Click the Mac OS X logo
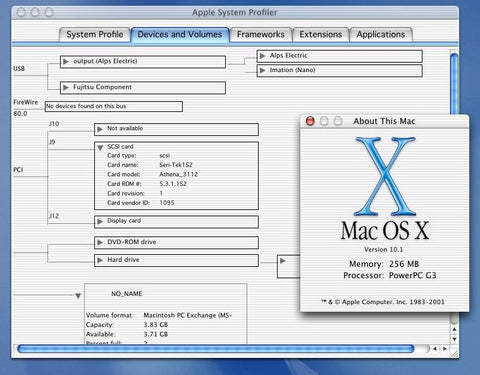 tap(385, 176)
